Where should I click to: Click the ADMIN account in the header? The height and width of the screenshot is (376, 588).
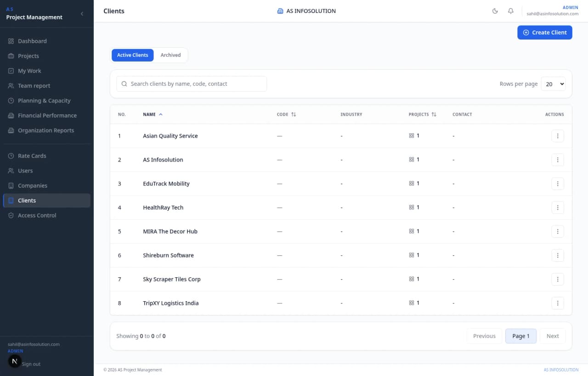pos(552,11)
